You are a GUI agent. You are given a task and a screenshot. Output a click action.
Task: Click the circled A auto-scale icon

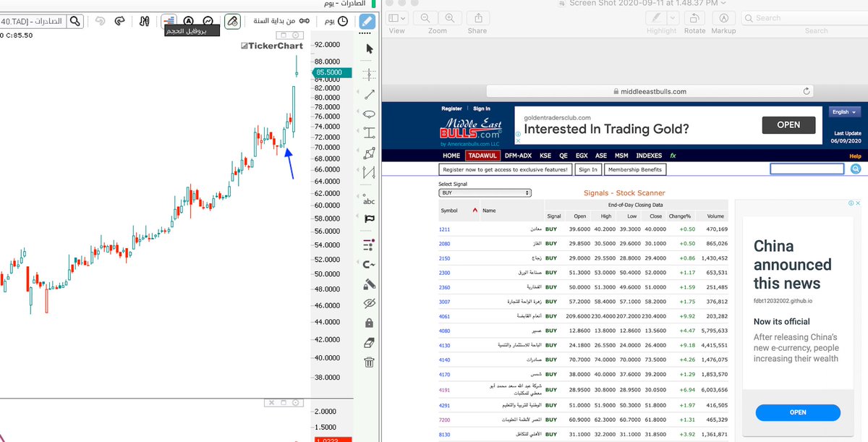click(189, 22)
